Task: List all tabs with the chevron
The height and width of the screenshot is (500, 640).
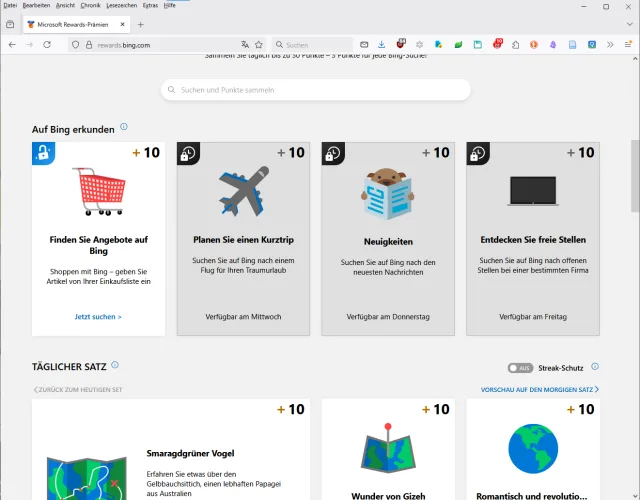Action: pos(629,24)
